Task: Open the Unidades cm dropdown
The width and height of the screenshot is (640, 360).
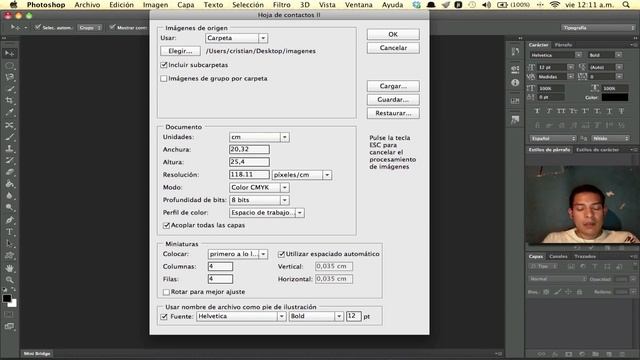Action: click(x=259, y=137)
